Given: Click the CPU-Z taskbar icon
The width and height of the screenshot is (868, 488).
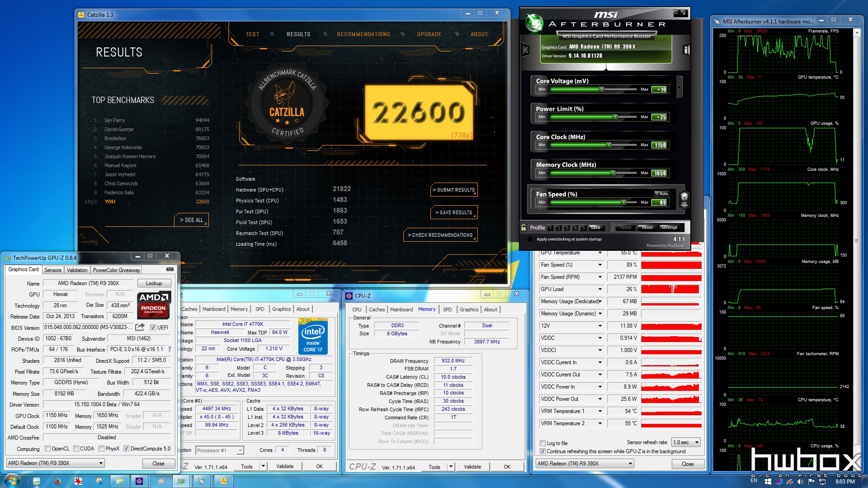Looking at the screenshot, I should [x=139, y=481].
